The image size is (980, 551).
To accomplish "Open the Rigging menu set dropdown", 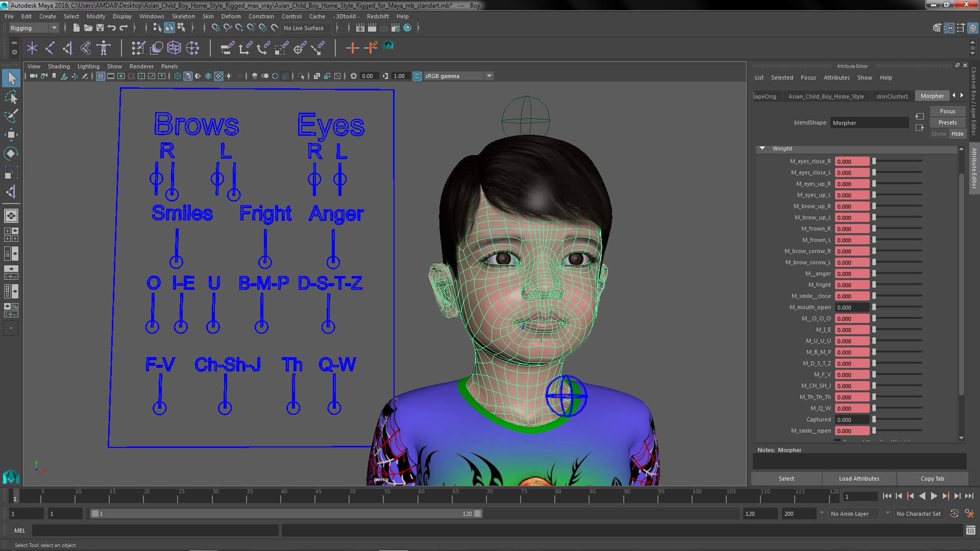I will [x=34, y=28].
